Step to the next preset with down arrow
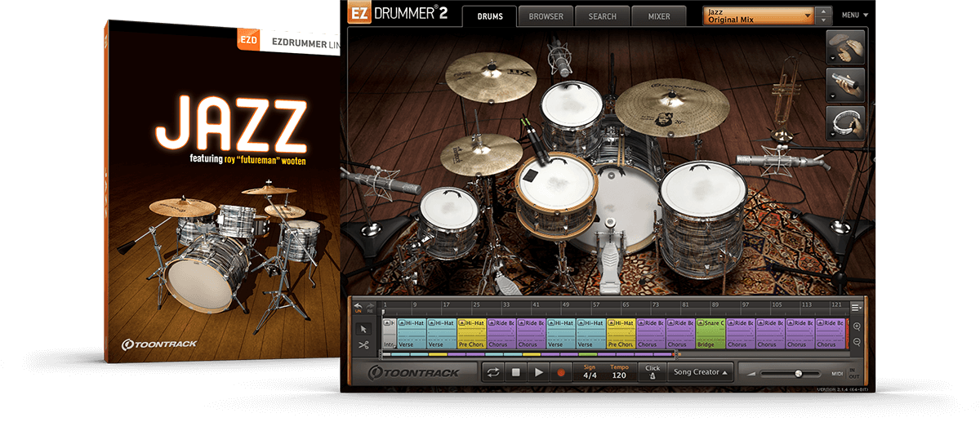This screenshot has width=980, height=422. [824, 20]
